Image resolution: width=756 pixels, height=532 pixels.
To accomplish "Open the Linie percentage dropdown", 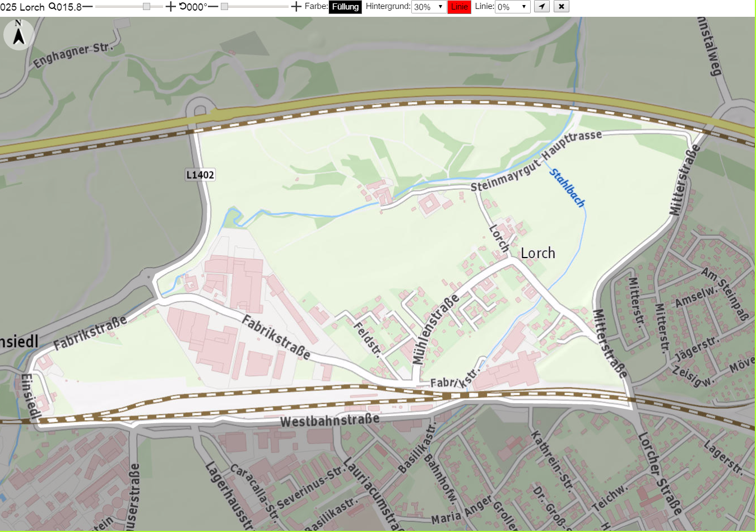I will (513, 7).
